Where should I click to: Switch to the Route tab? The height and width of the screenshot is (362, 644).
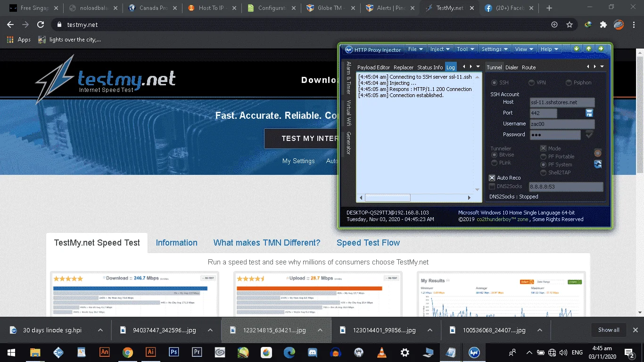pos(528,67)
